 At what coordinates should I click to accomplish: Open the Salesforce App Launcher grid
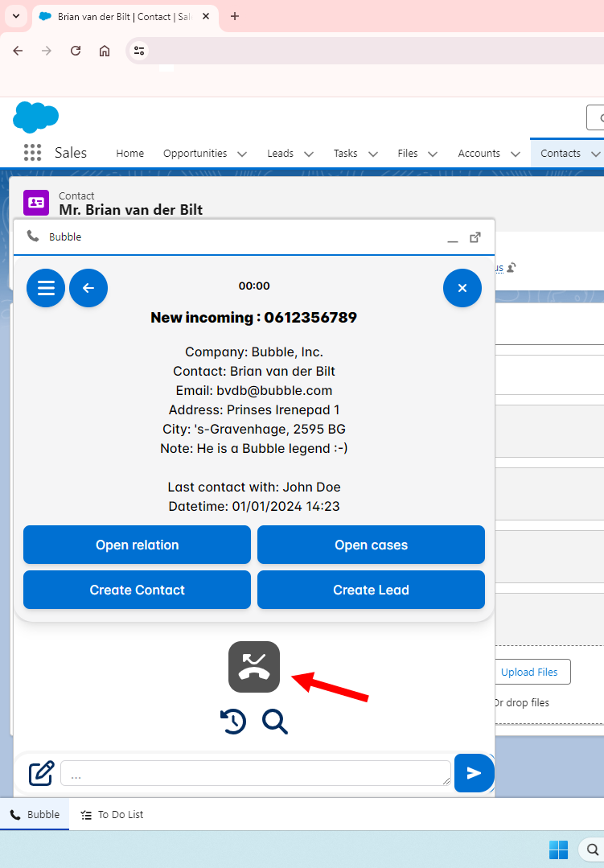(x=32, y=153)
